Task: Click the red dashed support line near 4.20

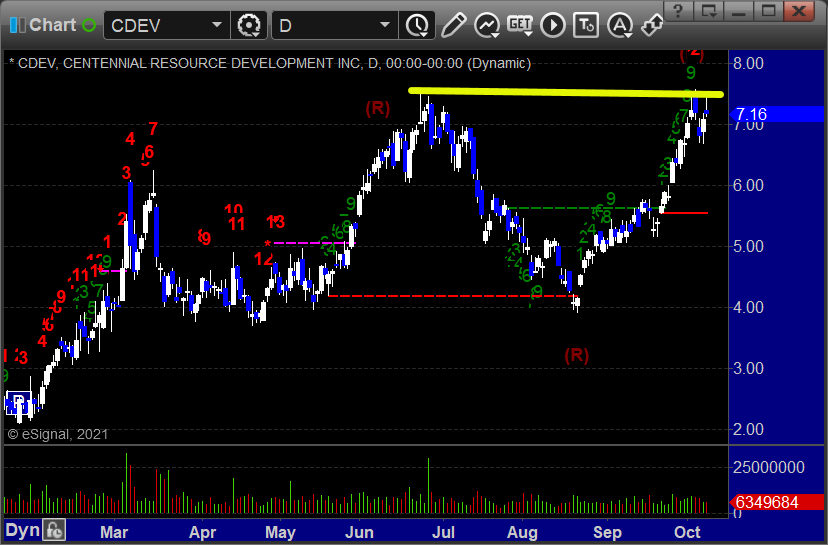Action: [452, 296]
